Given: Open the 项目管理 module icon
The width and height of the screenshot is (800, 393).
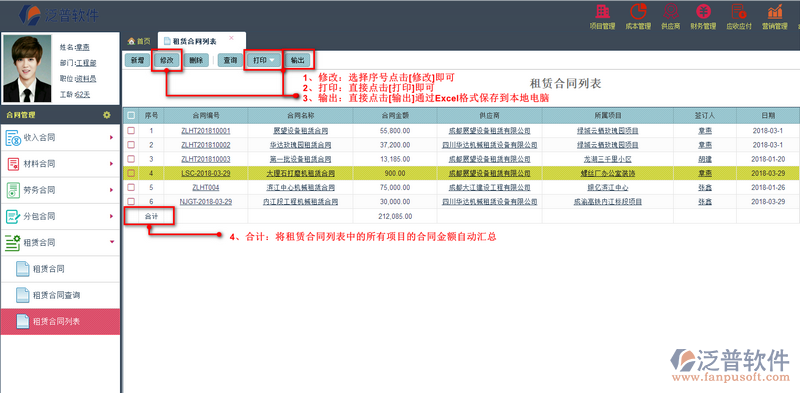Looking at the screenshot, I should click(603, 11).
